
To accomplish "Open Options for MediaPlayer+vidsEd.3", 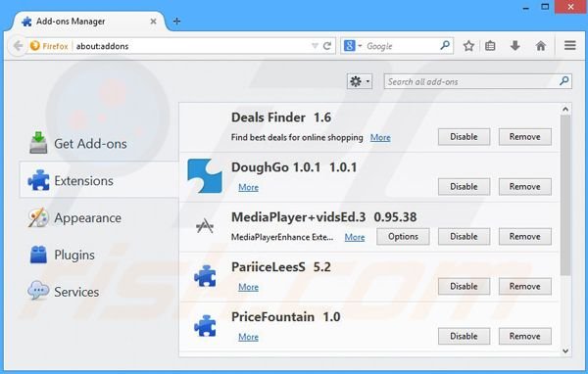I will coord(403,237).
